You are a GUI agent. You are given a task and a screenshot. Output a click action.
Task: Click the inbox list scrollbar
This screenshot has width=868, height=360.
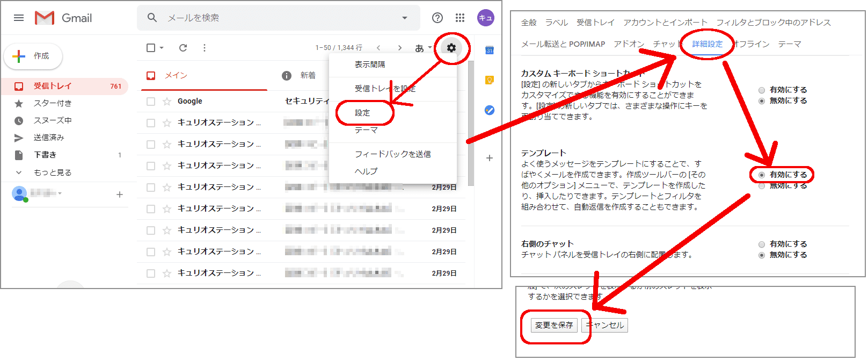(x=471, y=124)
